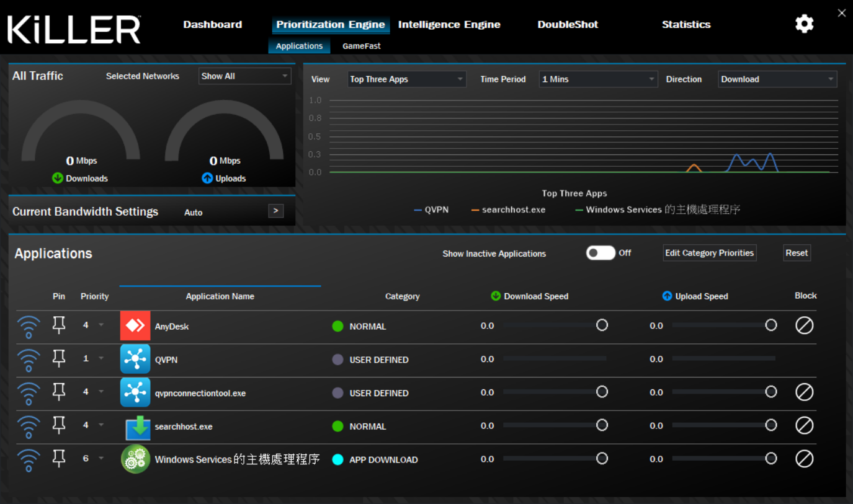Pin the searchhost.exe application

pos(59,425)
